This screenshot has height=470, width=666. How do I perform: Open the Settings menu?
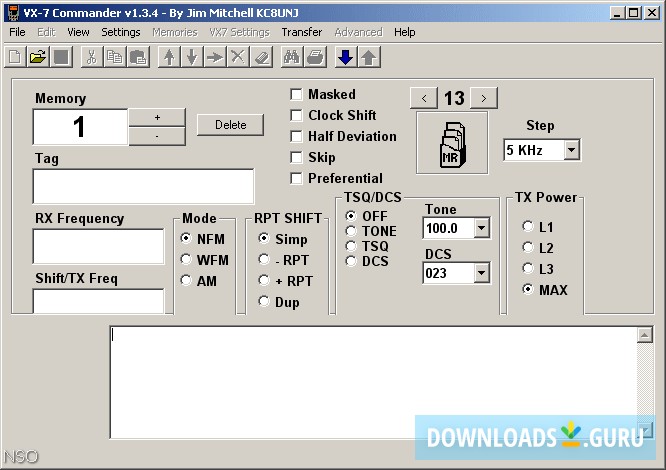[x=121, y=32]
